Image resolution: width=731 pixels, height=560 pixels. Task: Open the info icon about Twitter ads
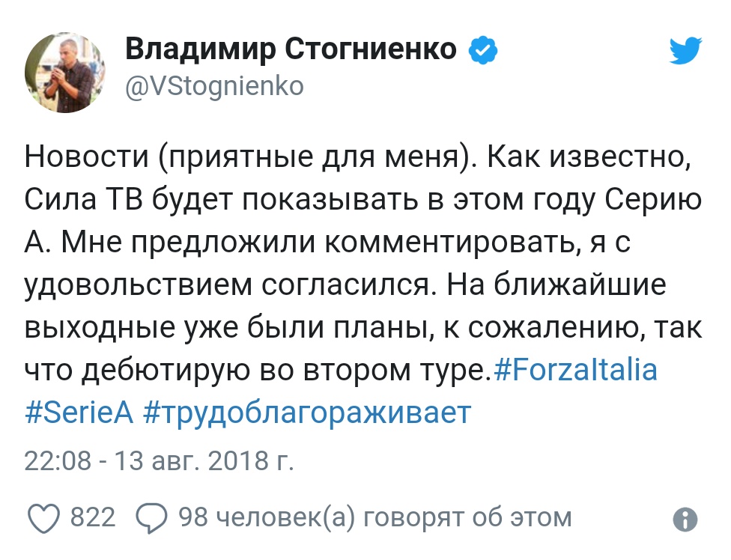[685, 519]
